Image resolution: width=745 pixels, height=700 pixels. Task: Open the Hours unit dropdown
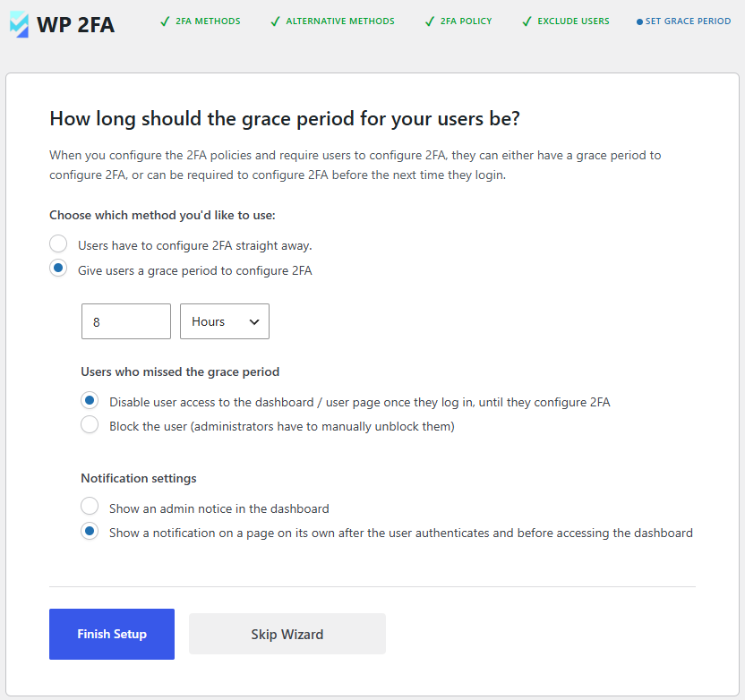click(x=225, y=321)
